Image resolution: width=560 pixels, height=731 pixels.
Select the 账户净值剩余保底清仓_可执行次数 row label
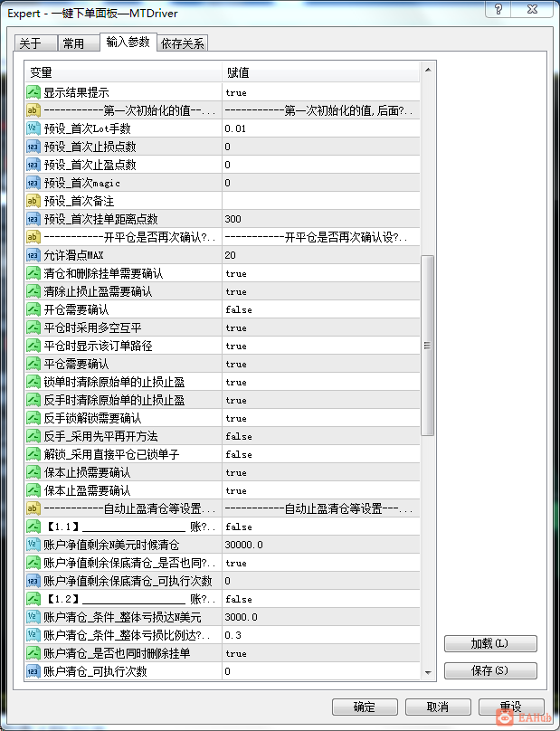point(128,581)
